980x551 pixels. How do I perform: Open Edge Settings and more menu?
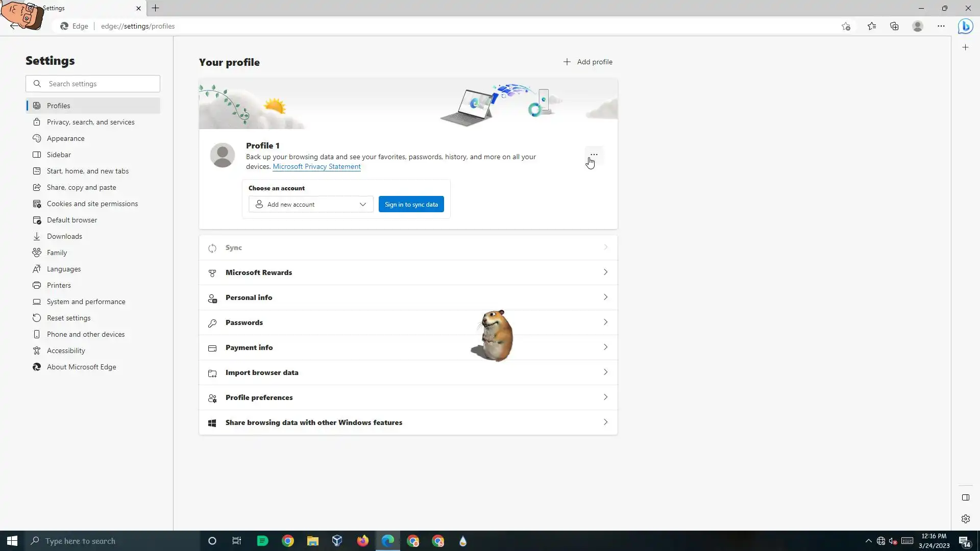[x=941, y=26]
